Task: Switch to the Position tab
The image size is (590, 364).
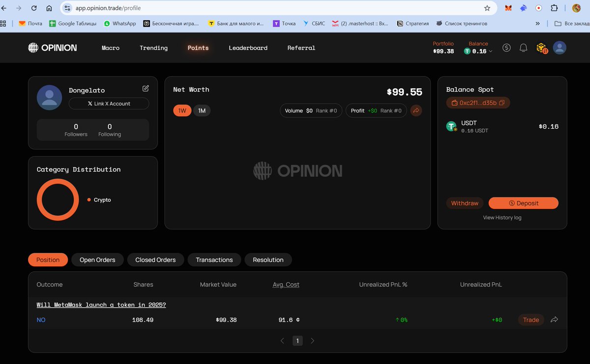Action: pos(48,259)
